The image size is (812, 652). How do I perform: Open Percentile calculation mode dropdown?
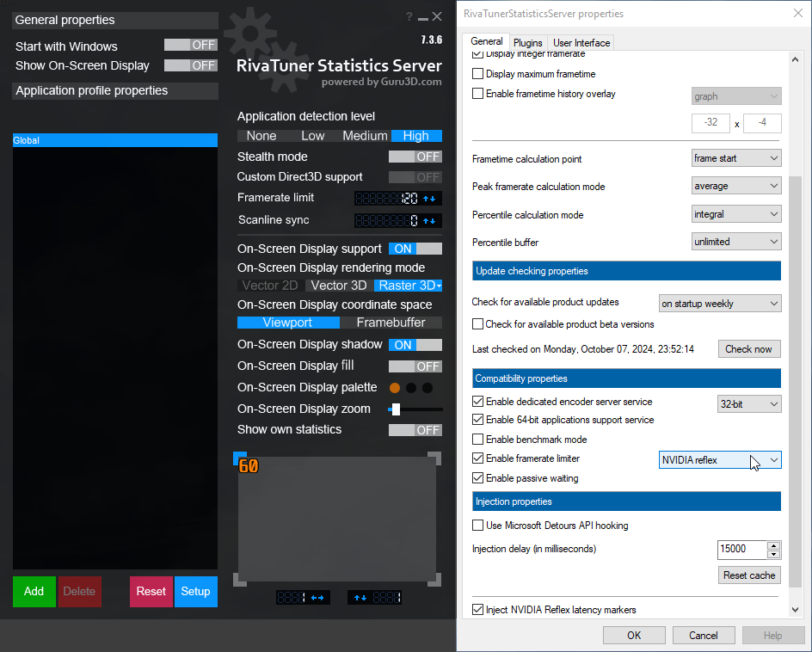736,214
